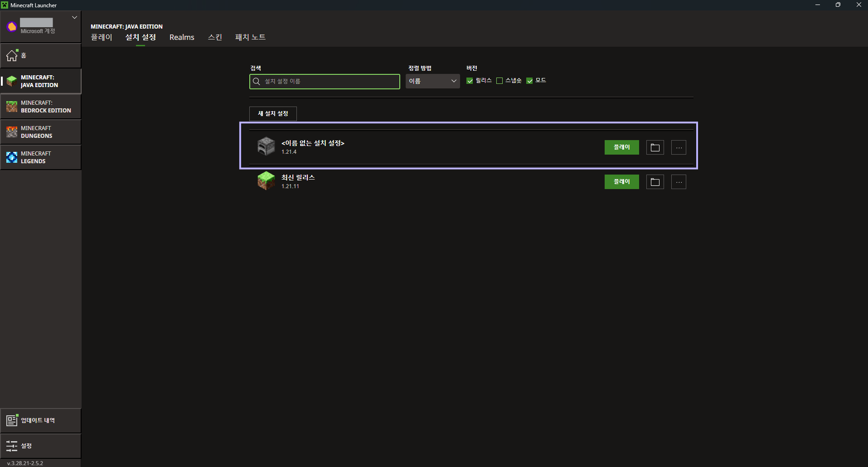Switch to the 설치 설정 tab
The width and height of the screenshot is (868, 467).
[141, 37]
